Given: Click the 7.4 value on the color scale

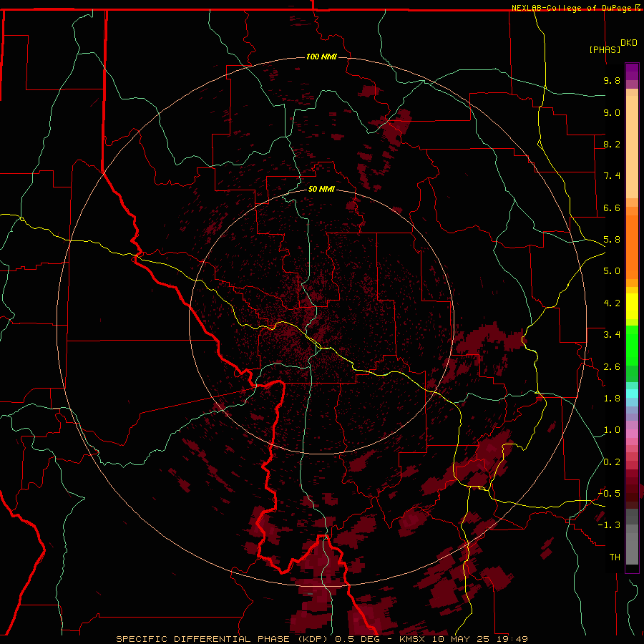Looking at the screenshot, I should pos(612,176).
